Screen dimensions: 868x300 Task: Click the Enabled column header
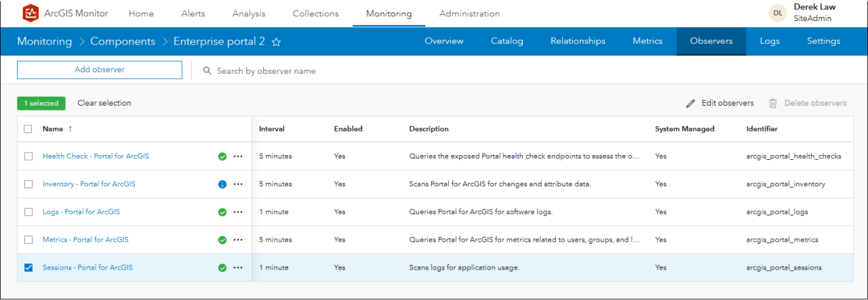pos(348,129)
